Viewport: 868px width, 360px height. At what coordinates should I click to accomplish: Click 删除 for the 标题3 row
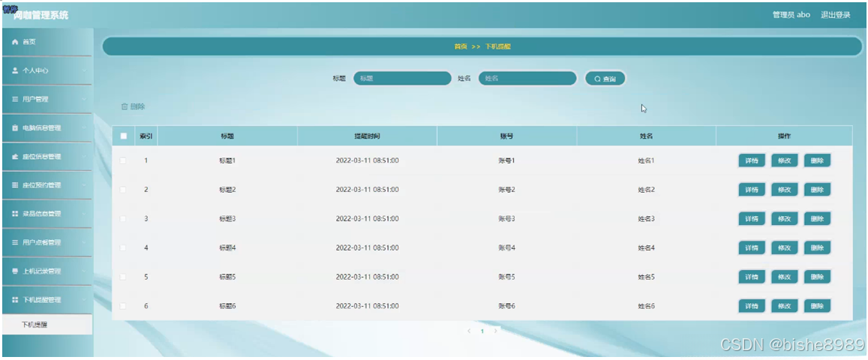817,219
